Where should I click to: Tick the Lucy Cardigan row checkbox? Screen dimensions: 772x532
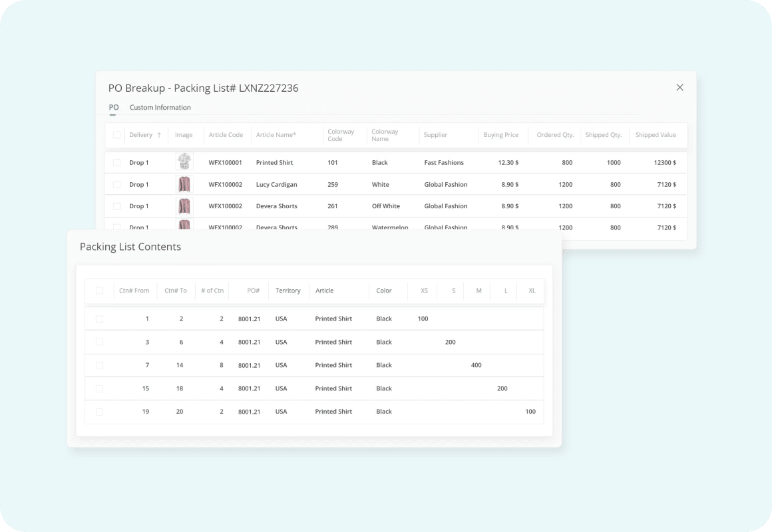tap(116, 184)
